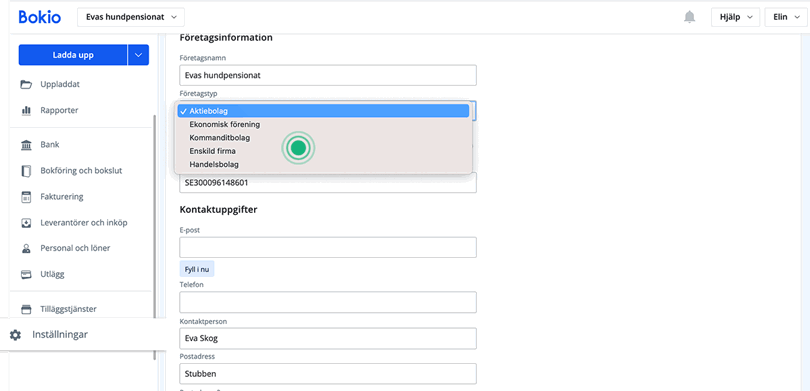This screenshot has height=391, width=810.
Task: Expand the arrow next to Ladda upp
Action: pos(138,55)
